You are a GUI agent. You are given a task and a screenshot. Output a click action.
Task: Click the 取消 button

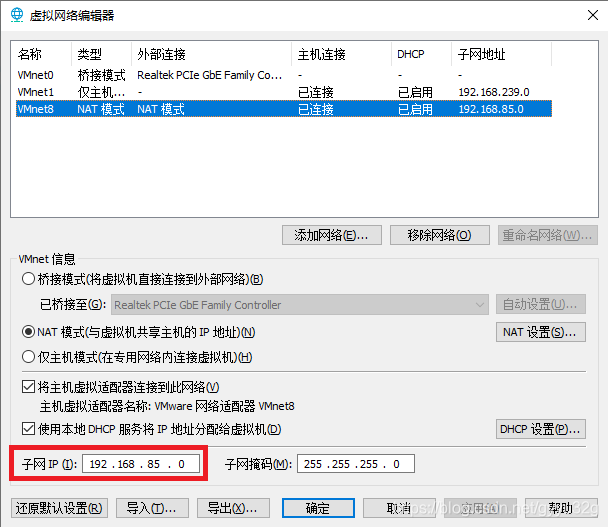click(399, 508)
